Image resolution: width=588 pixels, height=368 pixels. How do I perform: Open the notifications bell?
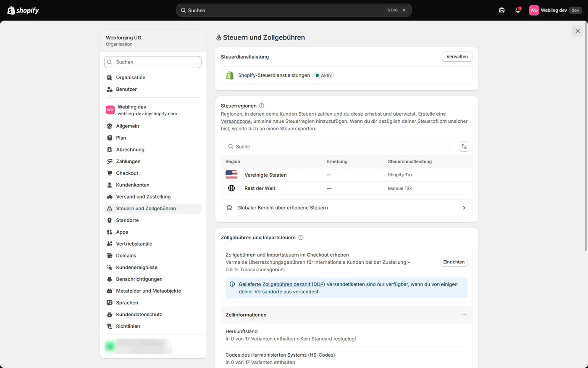click(518, 10)
